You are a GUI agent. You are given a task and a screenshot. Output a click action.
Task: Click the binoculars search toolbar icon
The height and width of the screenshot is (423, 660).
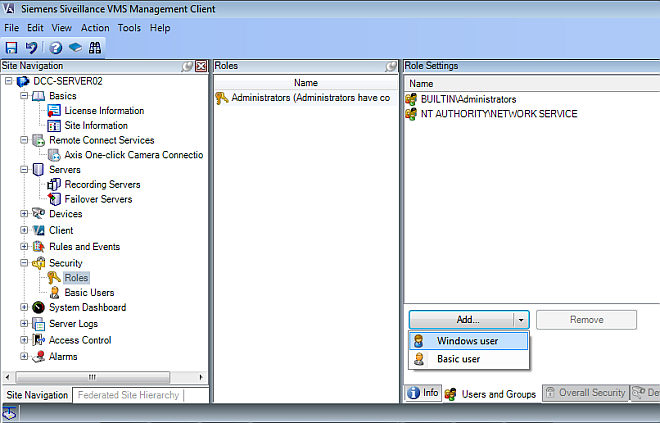[96, 47]
